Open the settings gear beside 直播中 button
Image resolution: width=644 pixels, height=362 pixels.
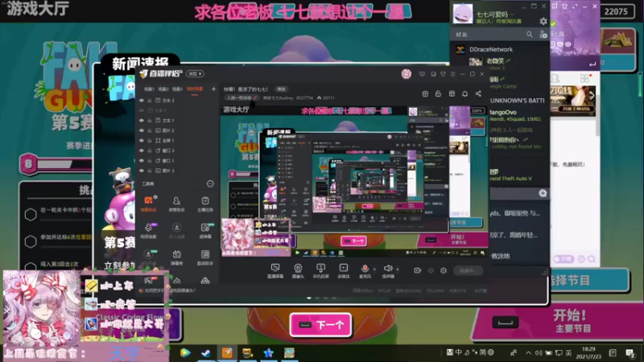pos(444,270)
